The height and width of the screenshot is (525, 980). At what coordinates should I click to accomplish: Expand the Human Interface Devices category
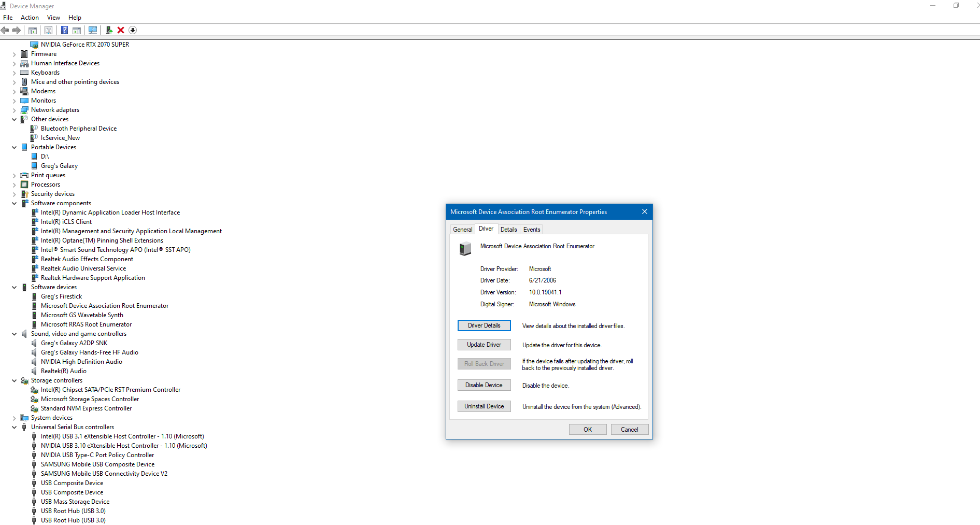[x=15, y=63]
